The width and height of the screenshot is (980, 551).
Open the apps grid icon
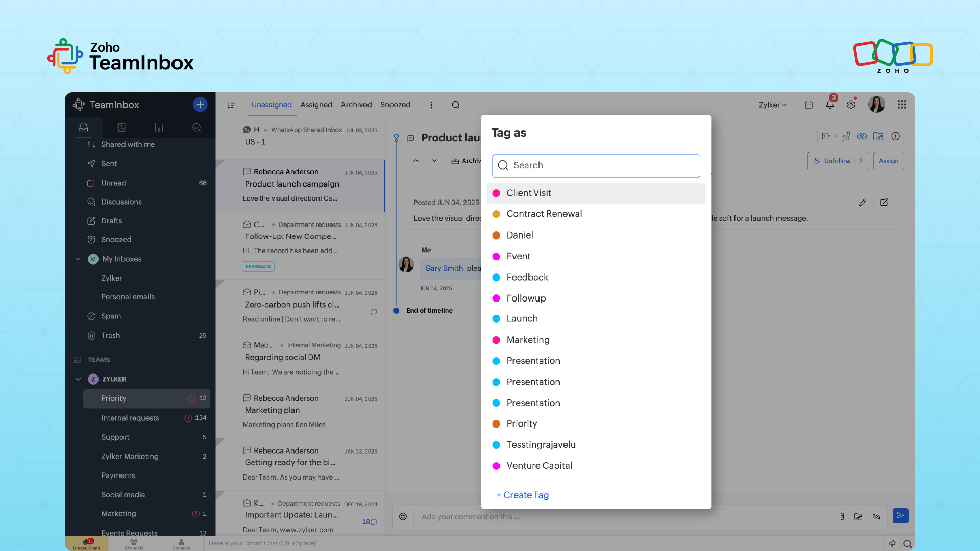click(902, 105)
